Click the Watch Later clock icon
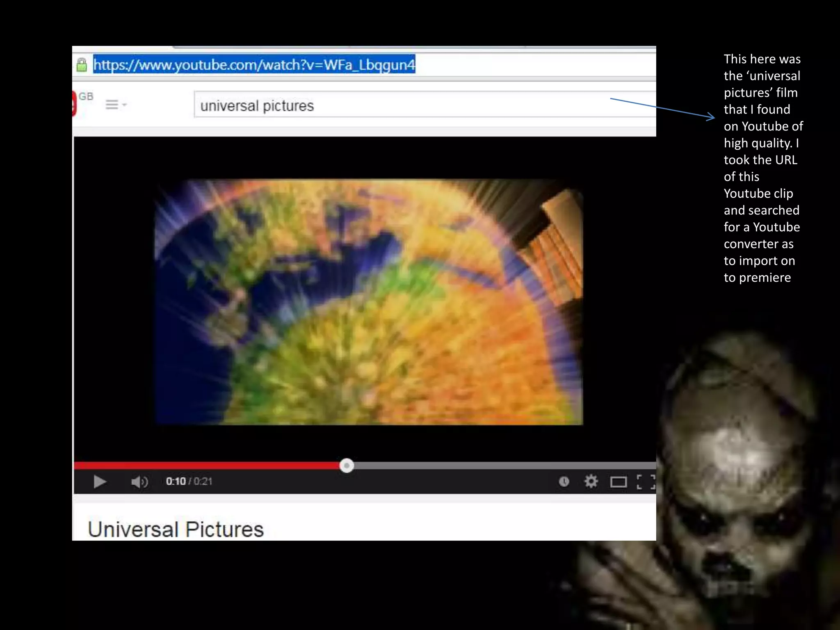 tap(564, 482)
